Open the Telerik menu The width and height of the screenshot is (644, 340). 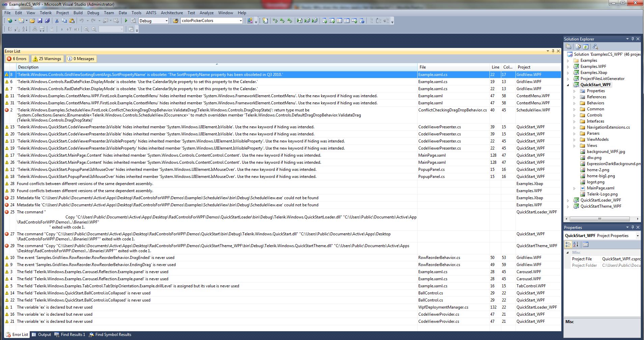pos(46,13)
